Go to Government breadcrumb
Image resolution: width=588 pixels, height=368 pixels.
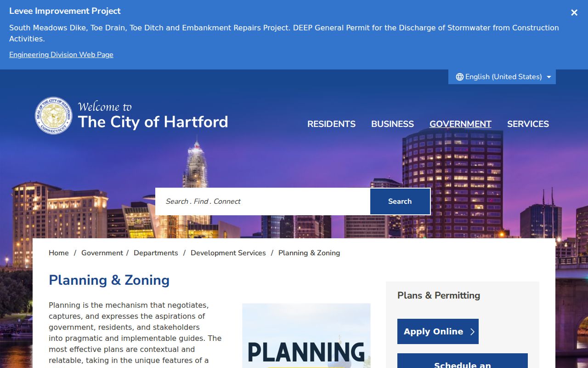102,253
